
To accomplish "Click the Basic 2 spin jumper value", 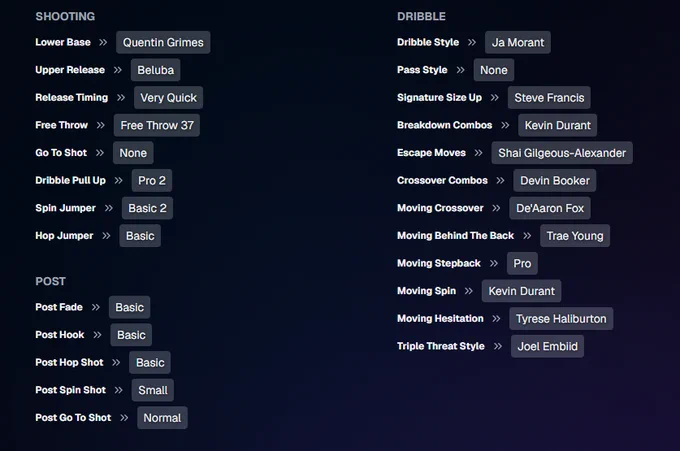I will 147,208.
